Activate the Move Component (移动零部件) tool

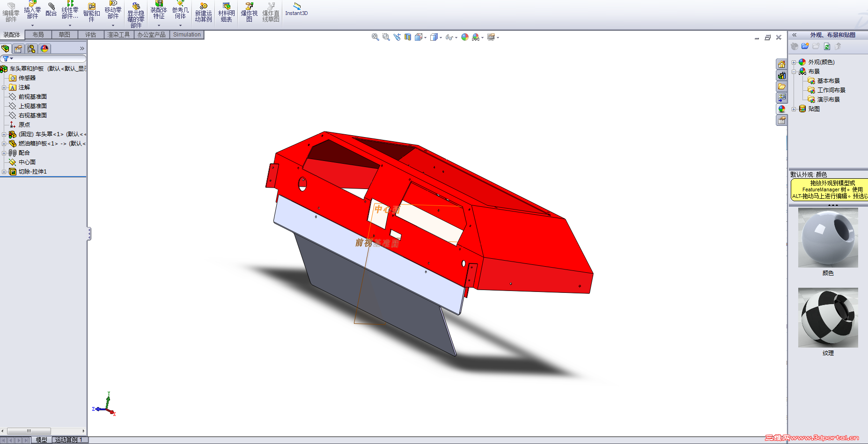[113, 10]
